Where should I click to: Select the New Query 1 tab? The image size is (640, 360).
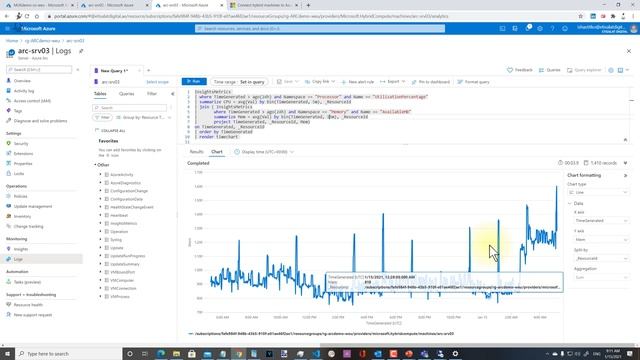(114, 71)
